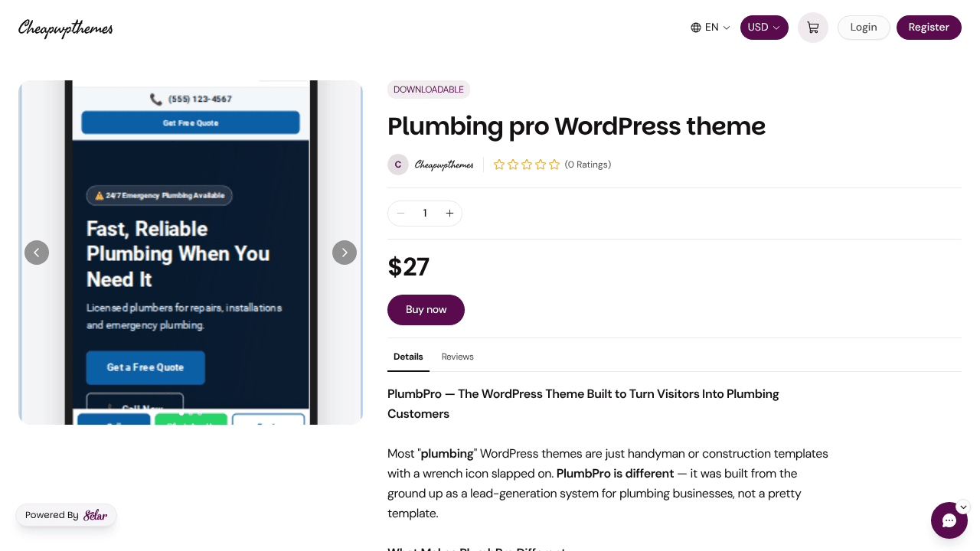Image resolution: width=980 pixels, height=551 pixels.
Task: Click the fifth rating star
Action: click(x=554, y=165)
